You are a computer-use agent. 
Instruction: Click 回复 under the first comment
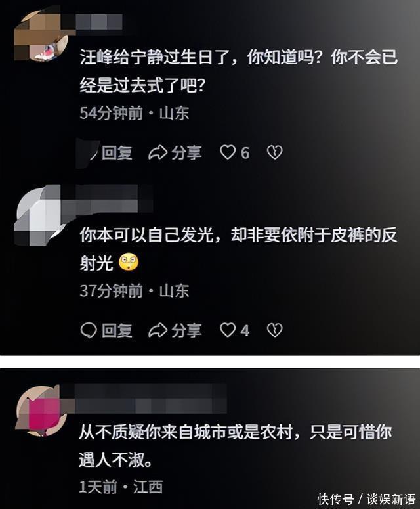[x=117, y=152]
